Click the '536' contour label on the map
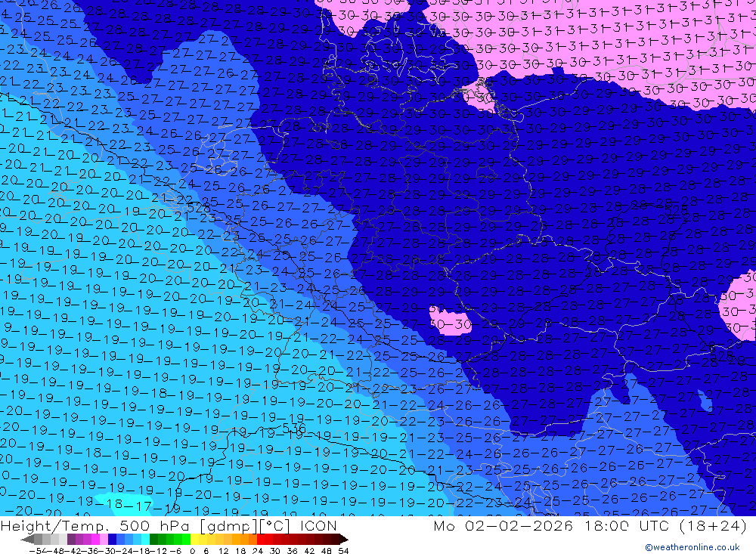The height and width of the screenshot is (554, 756). (x=293, y=428)
